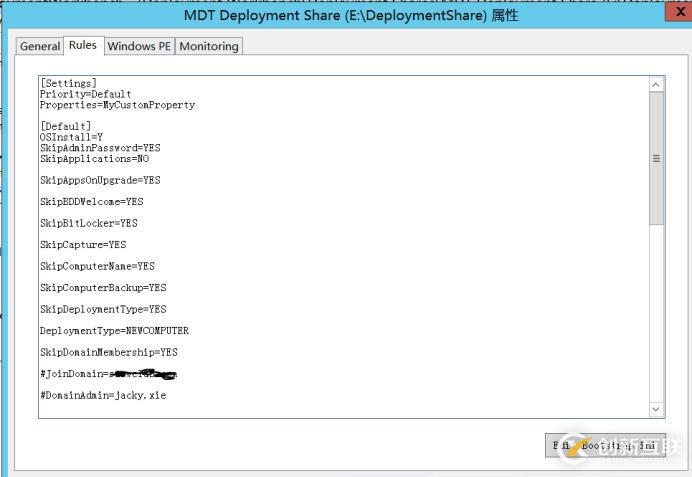Click the SkipAdminPassword=YES line
Viewport: 692px width, 477px height.
100,147
